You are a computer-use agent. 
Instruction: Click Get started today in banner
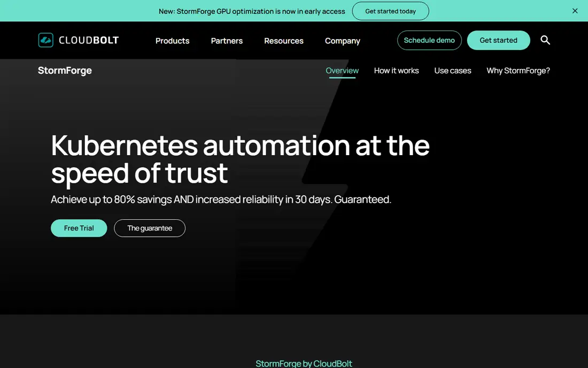(390, 11)
